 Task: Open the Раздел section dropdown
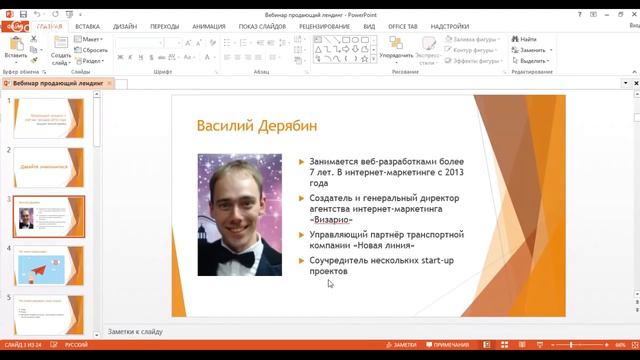click(x=89, y=61)
